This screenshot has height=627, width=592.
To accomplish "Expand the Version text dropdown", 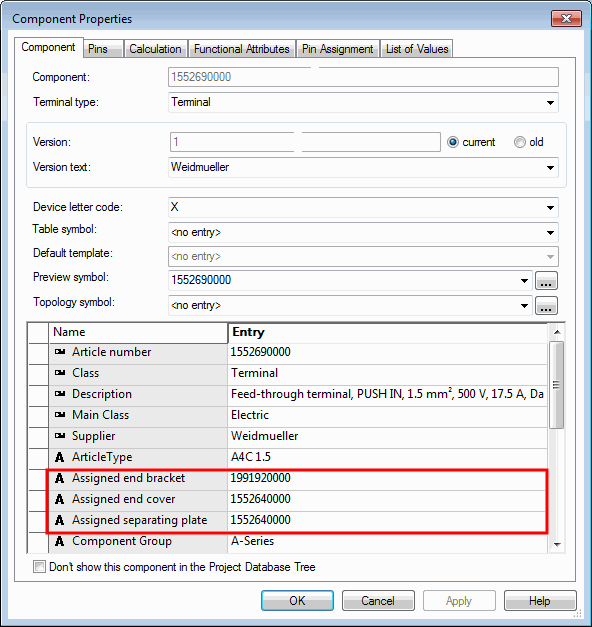I will coord(550,168).
